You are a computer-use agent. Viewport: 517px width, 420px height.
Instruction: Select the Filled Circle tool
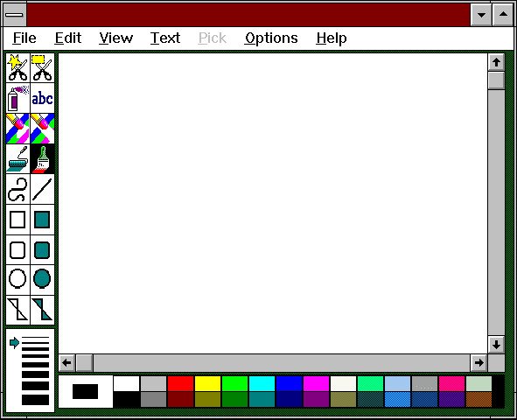[42, 279]
